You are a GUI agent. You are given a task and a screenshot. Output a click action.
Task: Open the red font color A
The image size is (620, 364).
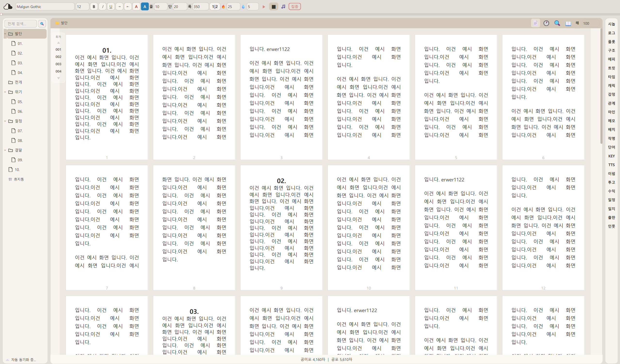tap(136, 7)
